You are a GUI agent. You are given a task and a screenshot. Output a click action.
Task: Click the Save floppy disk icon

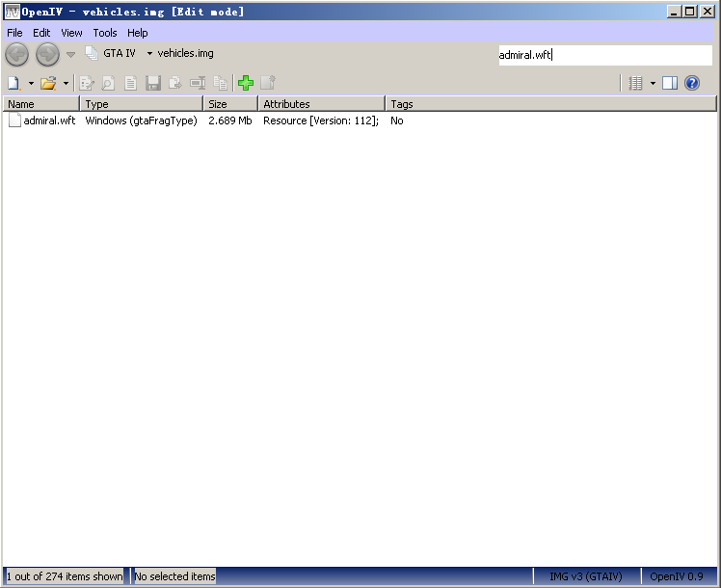tap(153, 83)
